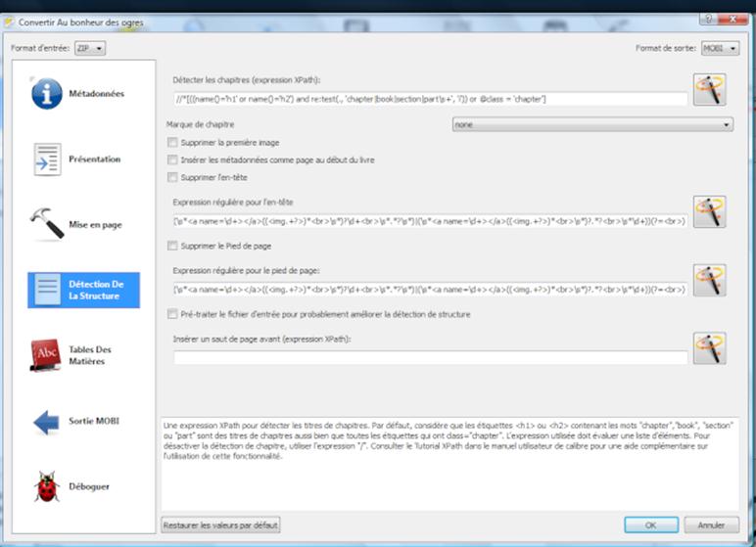
Task: Click Restaurer les valeurs par défaut
Action: (220, 524)
